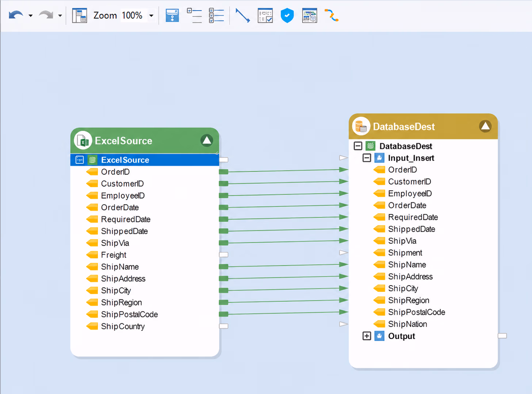532x394 pixels.
Task: Click the orange-blue smart match path icon
Action: tap(332, 16)
